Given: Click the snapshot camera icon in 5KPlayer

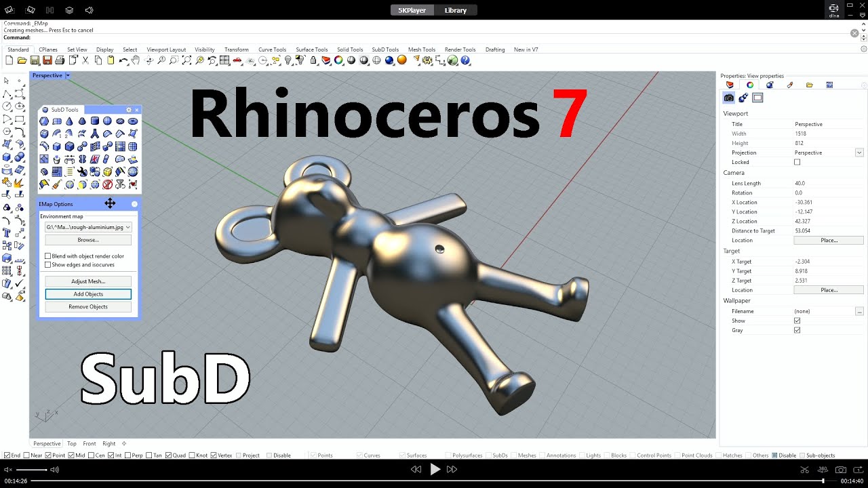Looking at the screenshot, I should (841, 469).
